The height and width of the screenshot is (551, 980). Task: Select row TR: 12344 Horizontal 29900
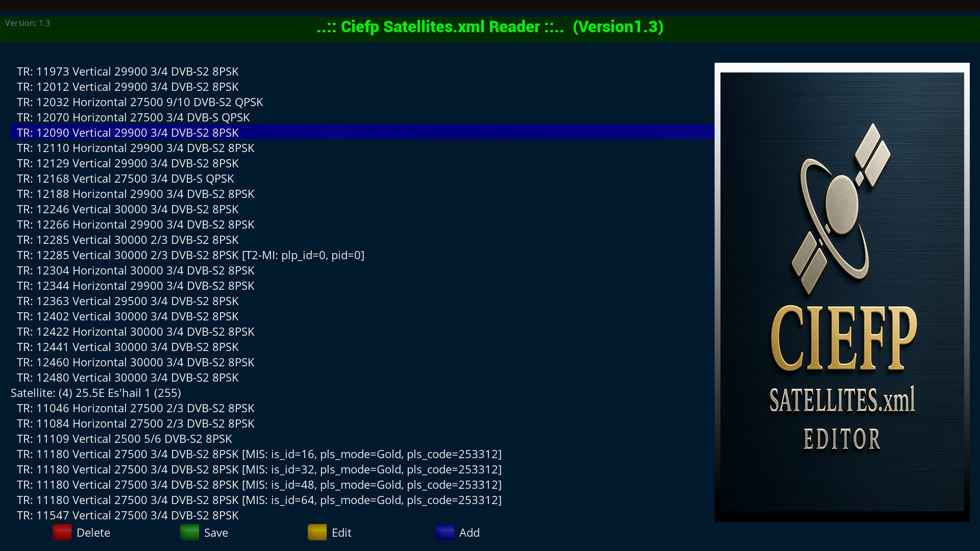pos(362,286)
